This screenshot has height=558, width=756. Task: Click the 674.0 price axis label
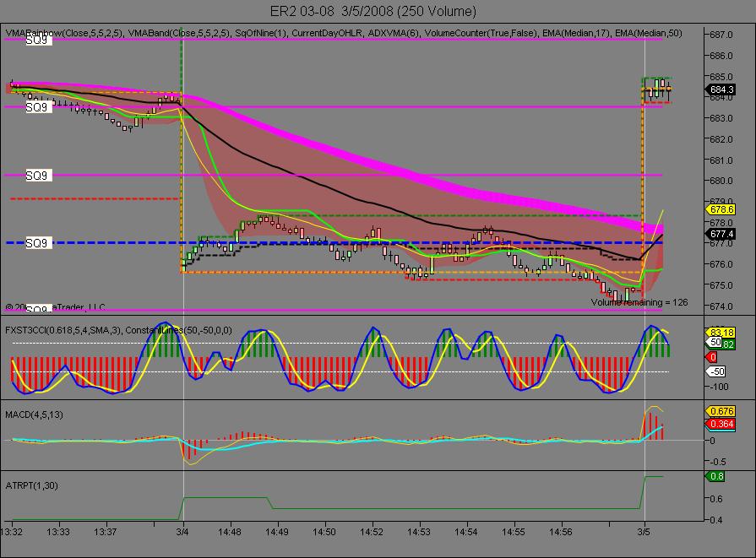click(721, 306)
